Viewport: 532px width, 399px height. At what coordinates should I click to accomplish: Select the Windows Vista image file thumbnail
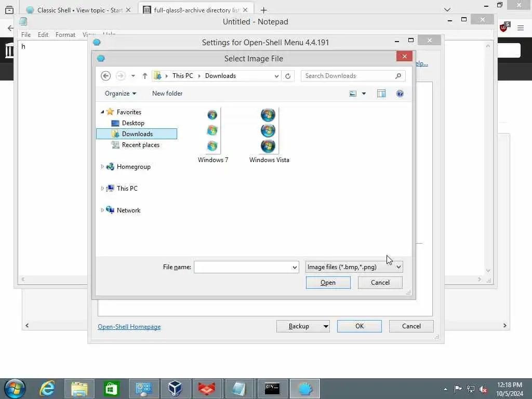coord(269,135)
